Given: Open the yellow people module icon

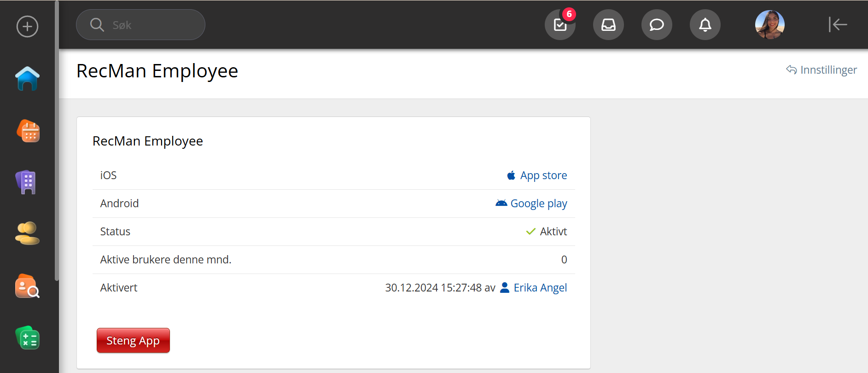Looking at the screenshot, I should 27,233.
